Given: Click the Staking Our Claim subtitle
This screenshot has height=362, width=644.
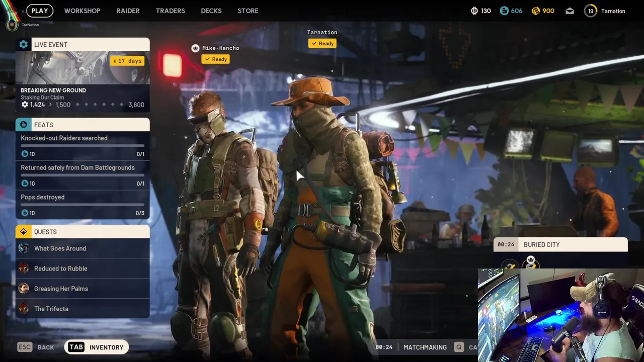Looking at the screenshot, I should (x=42, y=98).
